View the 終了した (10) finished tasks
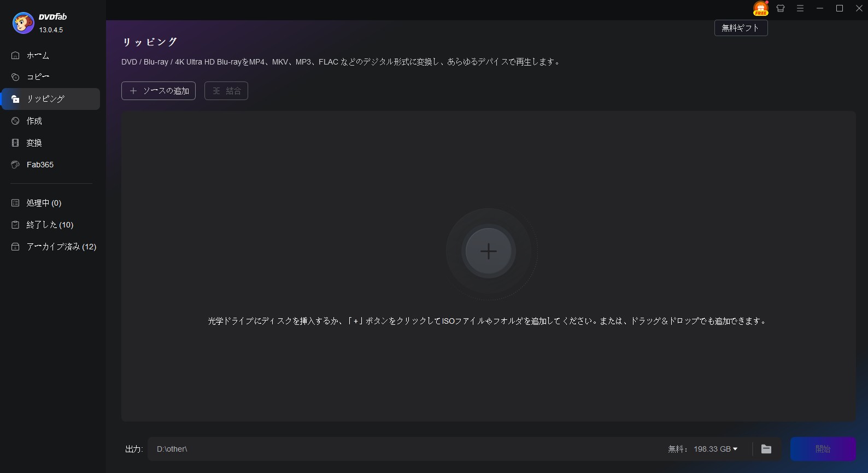The image size is (868, 473). pos(50,225)
